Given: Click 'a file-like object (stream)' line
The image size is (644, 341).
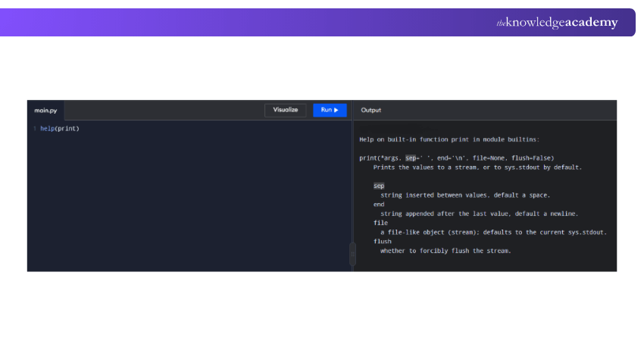Looking at the screenshot, I should tap(494, 233).
